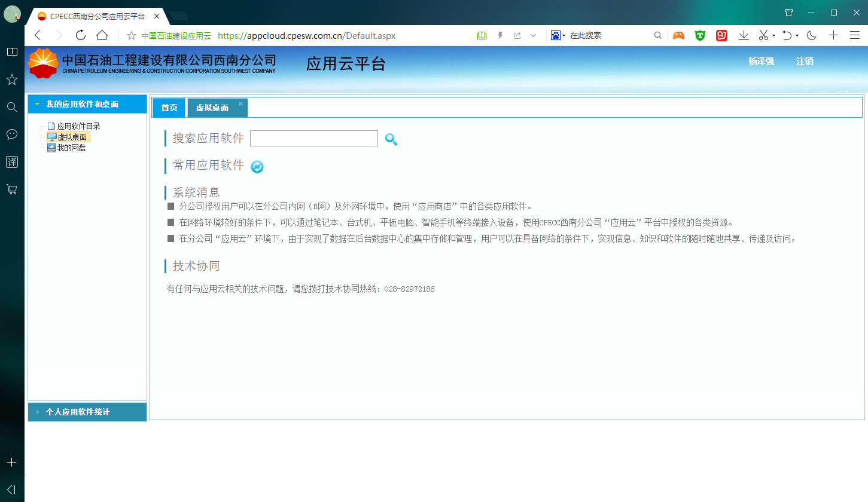Click the 搜索应用软件 text input field
The width and height of the screenshot is (868, 502).
(313, 138)
